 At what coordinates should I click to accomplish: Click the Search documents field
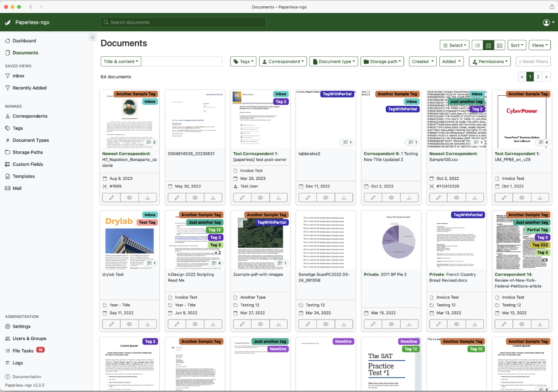tap(183, 22)
